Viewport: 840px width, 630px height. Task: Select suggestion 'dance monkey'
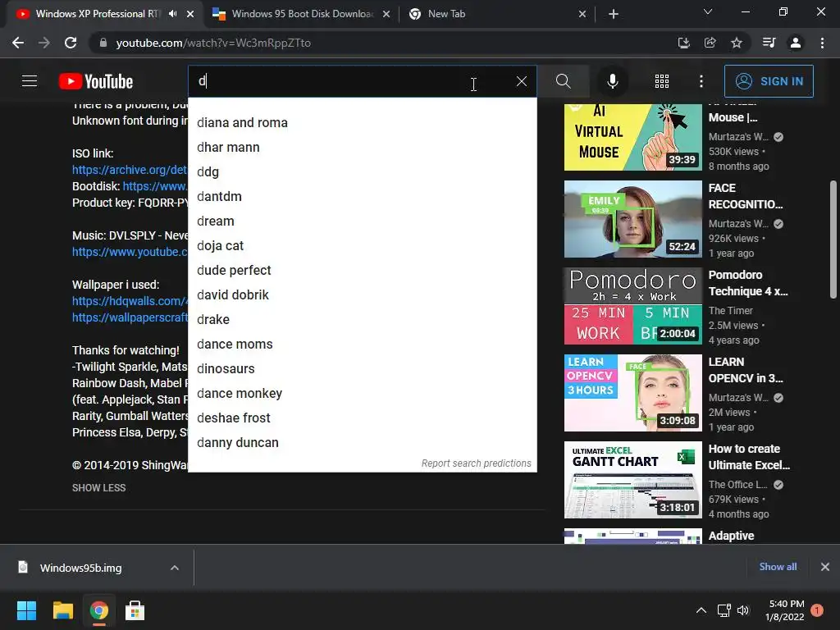362,394
